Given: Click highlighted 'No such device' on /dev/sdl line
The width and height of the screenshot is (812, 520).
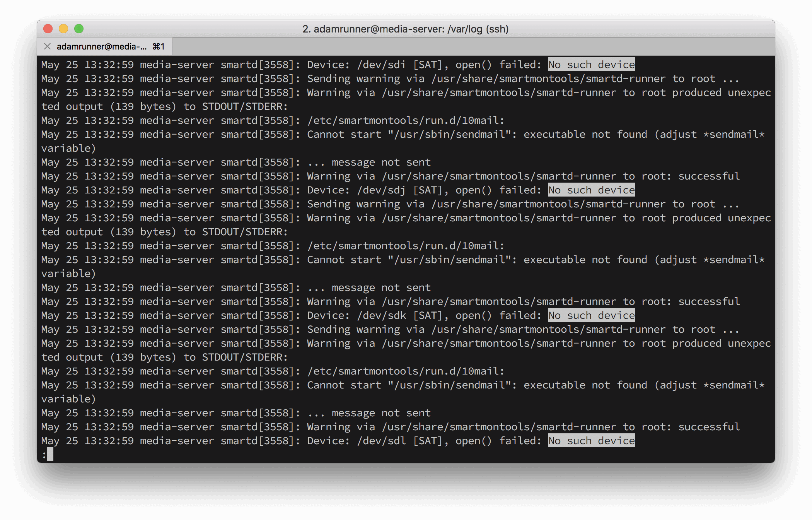Looking at the screenshot, I should [x=592, y=441].
